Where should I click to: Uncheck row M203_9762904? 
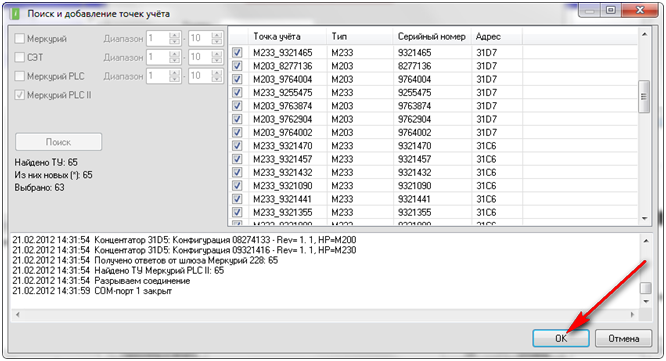237,119
